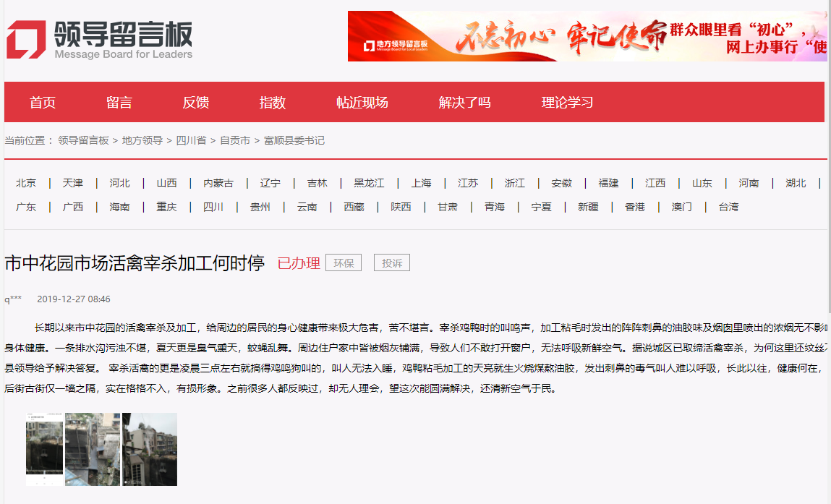
Task: View the third attached building photo
Action: 150,449
